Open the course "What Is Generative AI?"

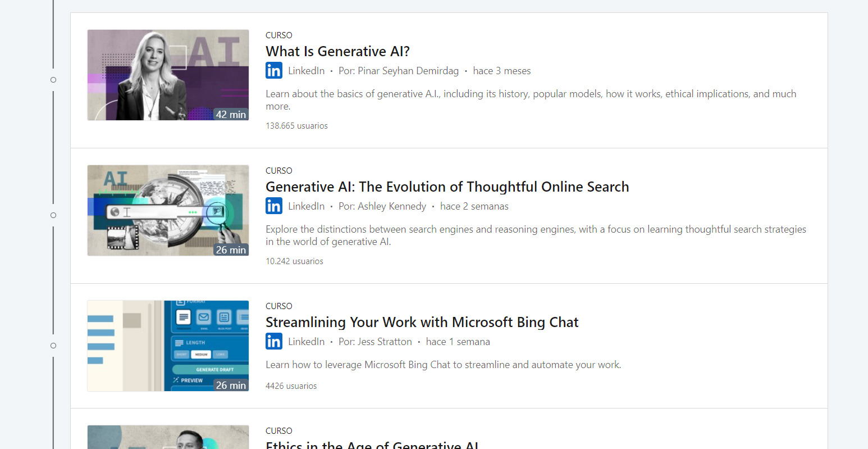[x=337, y=51]
